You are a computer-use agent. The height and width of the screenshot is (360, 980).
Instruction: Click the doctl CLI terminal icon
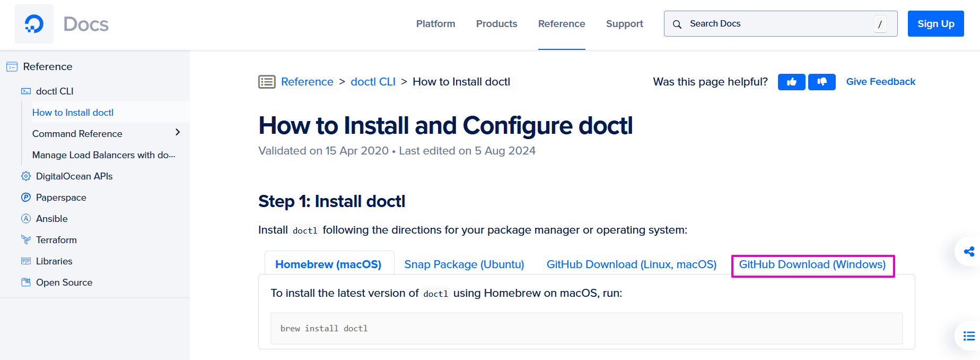26,91
